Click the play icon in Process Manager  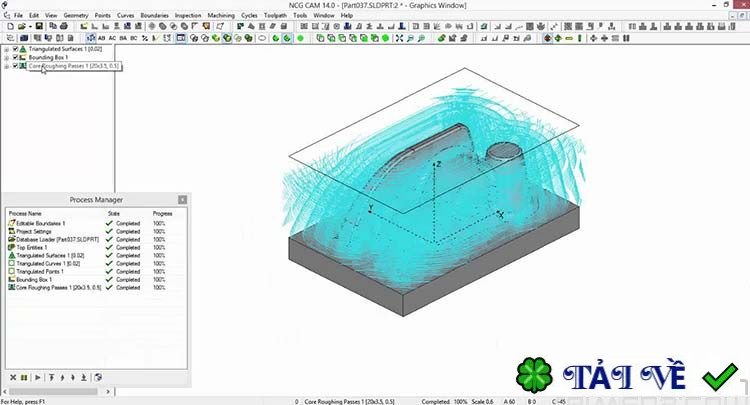pos(38,377)
